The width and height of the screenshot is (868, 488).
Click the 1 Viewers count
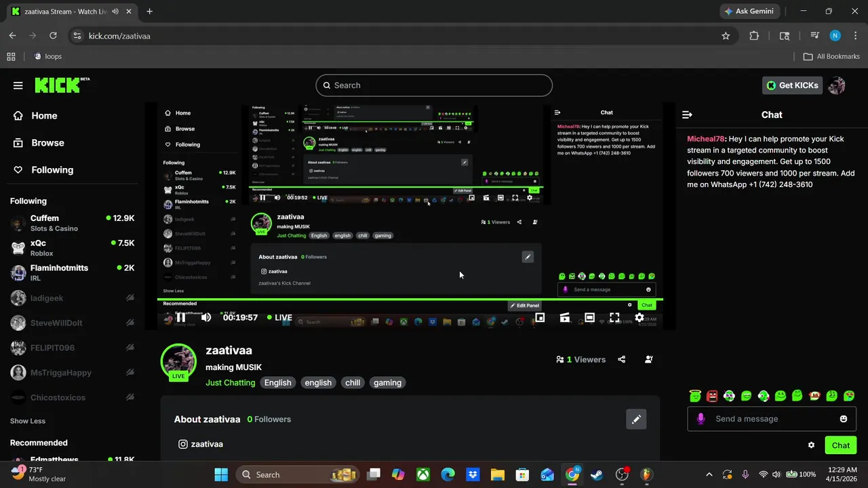point(581,360)
